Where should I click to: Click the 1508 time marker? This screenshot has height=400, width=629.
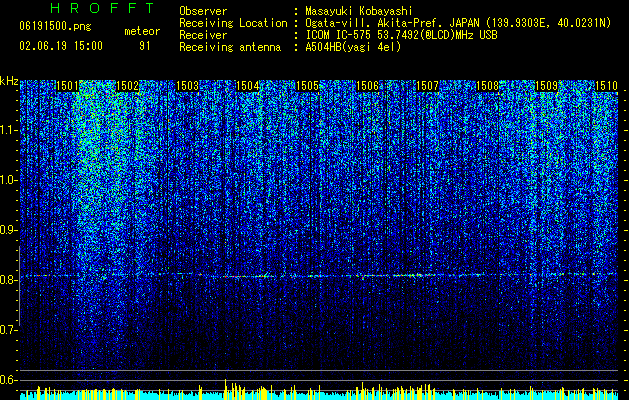coord(487,86)
